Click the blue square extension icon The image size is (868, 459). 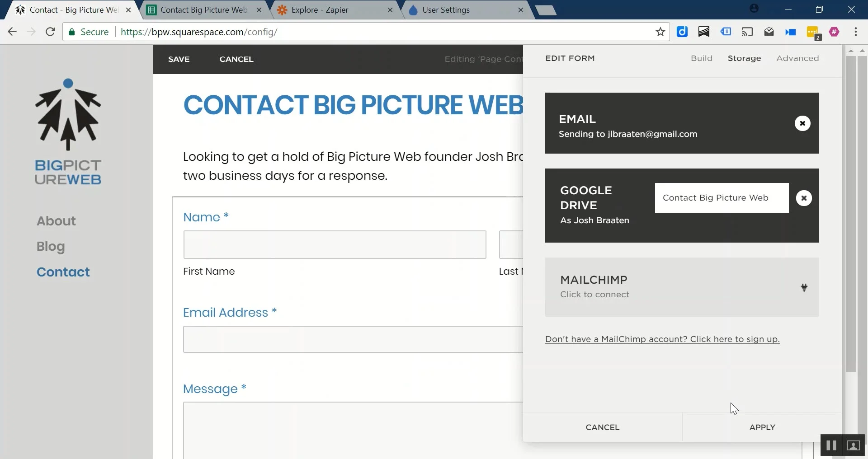point(682,32)
